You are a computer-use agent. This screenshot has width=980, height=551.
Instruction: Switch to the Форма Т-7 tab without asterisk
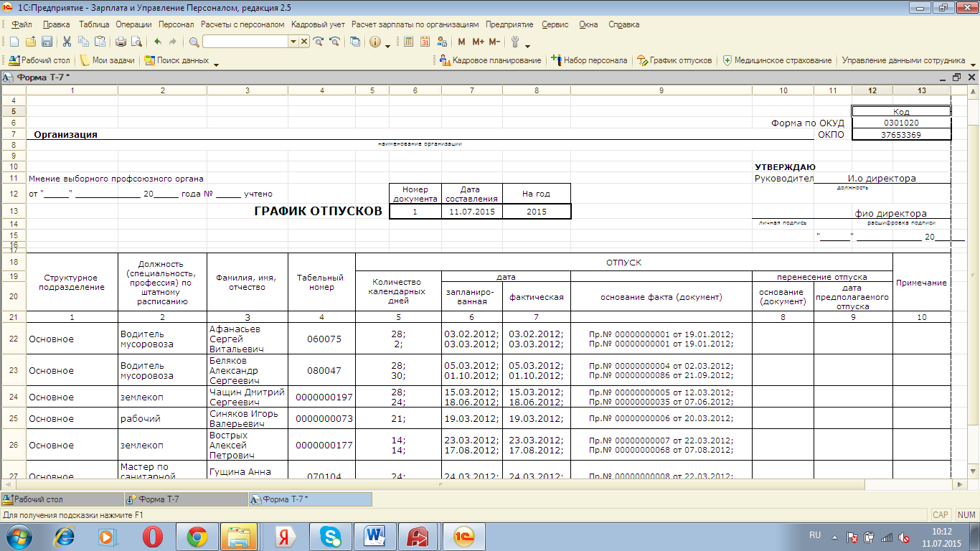[x=185, y=499]
